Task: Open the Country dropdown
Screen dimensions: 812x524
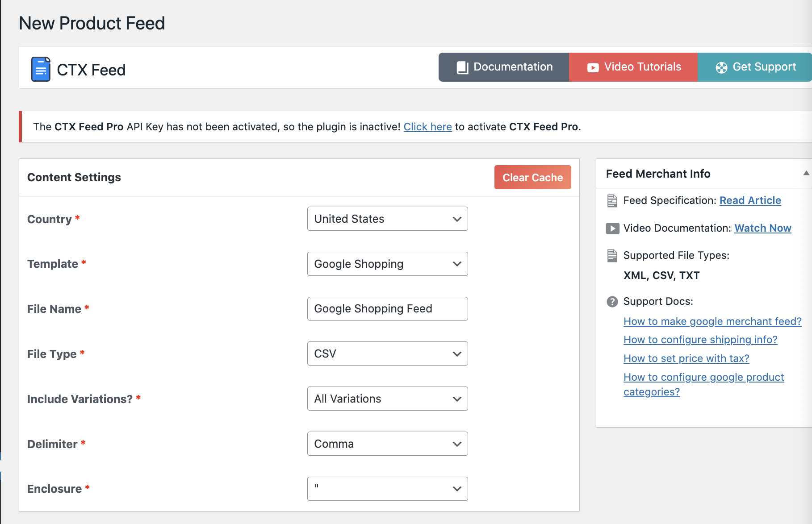Action: [387, 219]
